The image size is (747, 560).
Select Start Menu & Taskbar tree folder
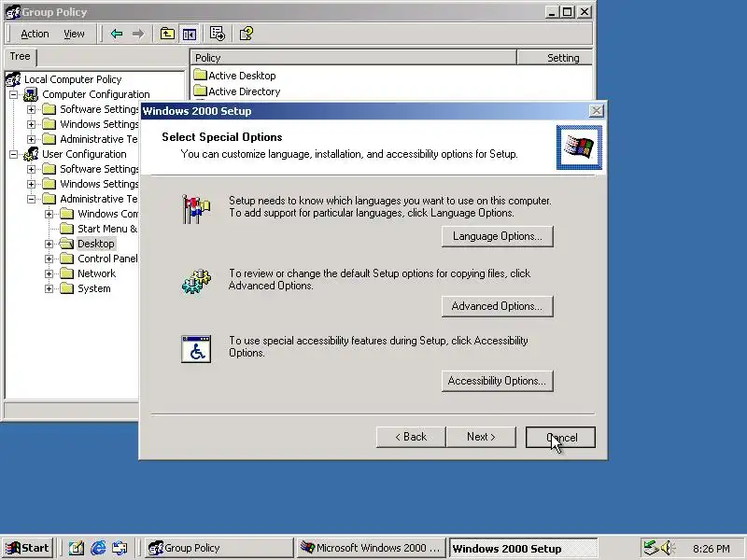pyautogui.click(x=99, y=229)
